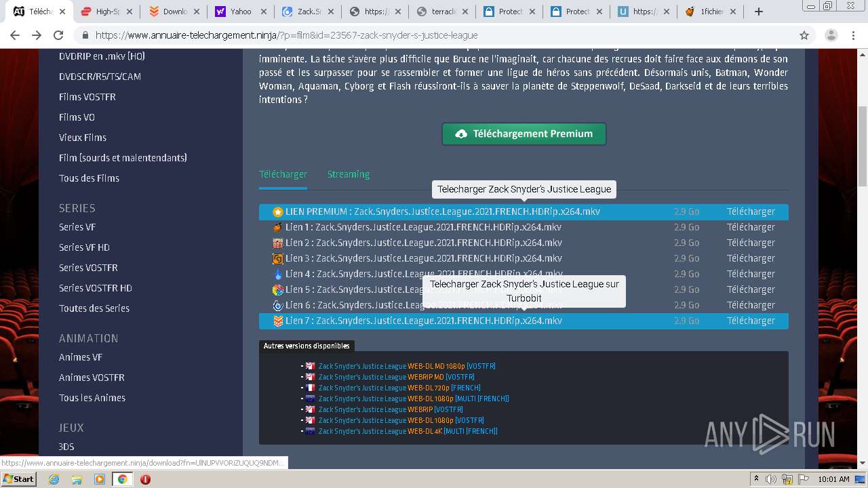Click the gold star icon on the LIEN PREMIUM row
The image size is (868, 488).
278,212
